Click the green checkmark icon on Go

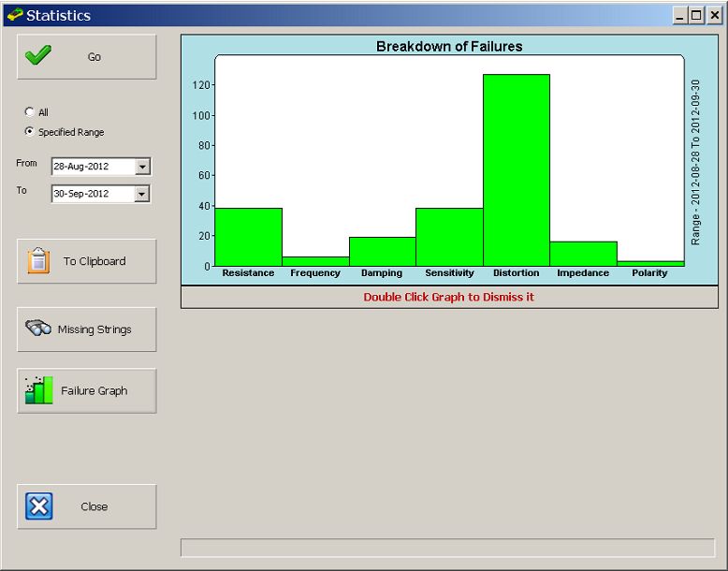click(38, 55)
